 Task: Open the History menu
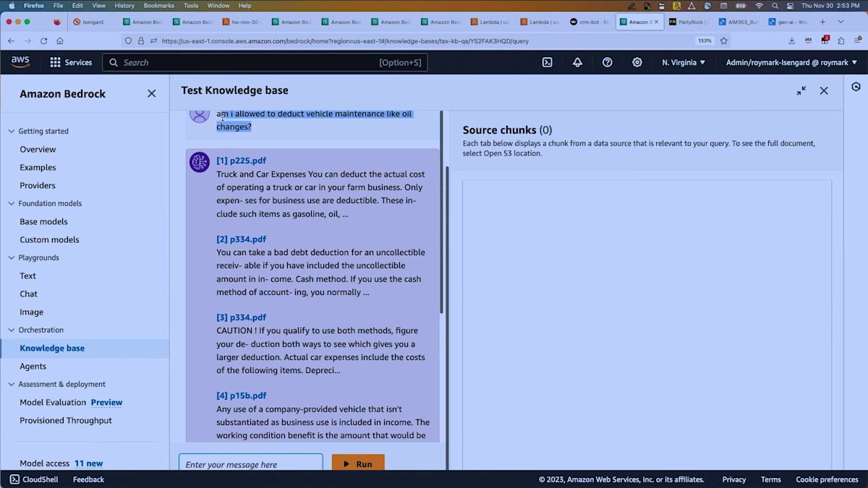(124, 5)
